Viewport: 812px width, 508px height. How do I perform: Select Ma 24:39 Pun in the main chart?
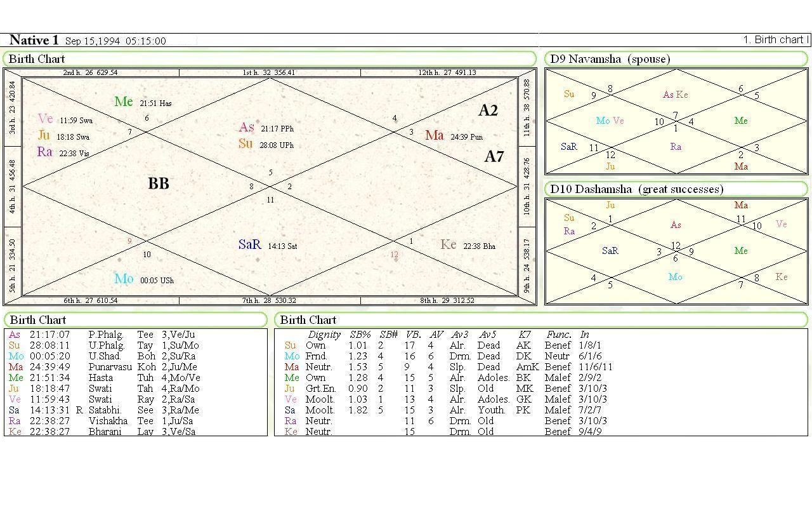coord(454,136)
